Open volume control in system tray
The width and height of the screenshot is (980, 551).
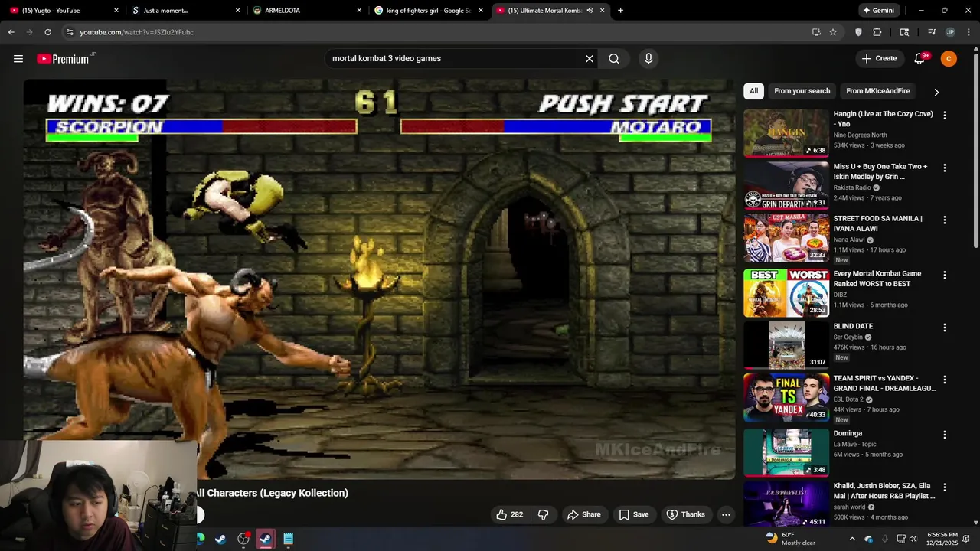coord(913,539)
